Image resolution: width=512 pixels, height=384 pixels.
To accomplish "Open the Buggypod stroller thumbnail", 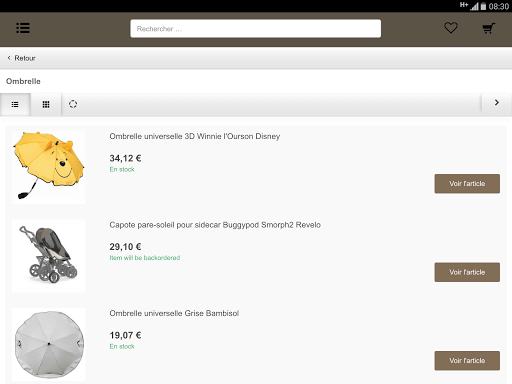I will 49,256.
